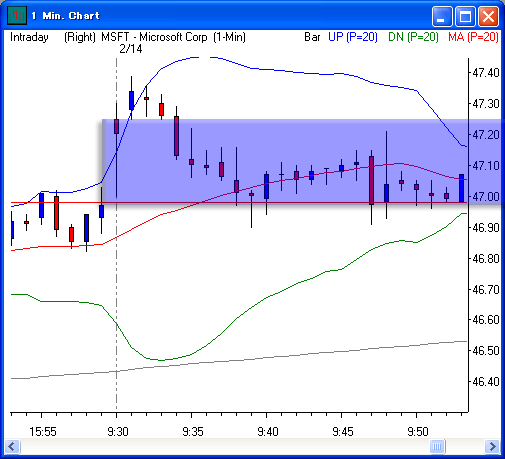Click the MA (P=20) legend label
This screenshot has height=459, width=505.
tap(473, 37)
